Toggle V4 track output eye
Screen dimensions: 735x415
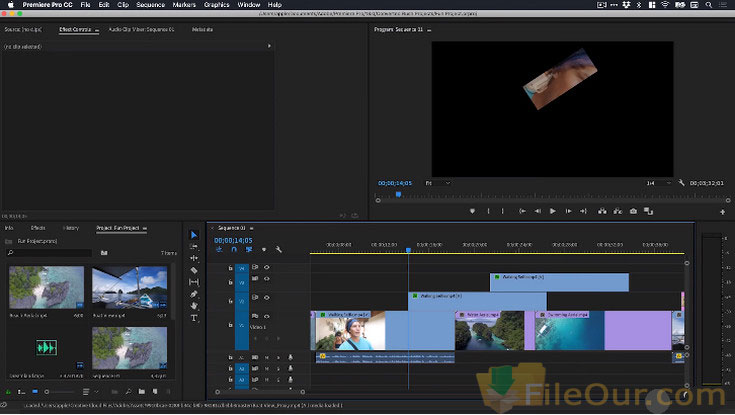point(266,267)
